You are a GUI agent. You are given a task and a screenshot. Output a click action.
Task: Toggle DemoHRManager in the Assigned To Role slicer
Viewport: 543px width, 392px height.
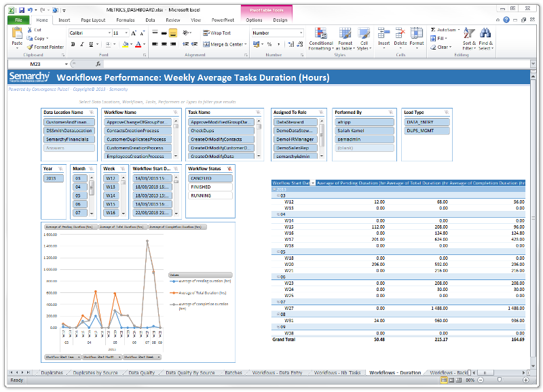[x=295, y=140]
